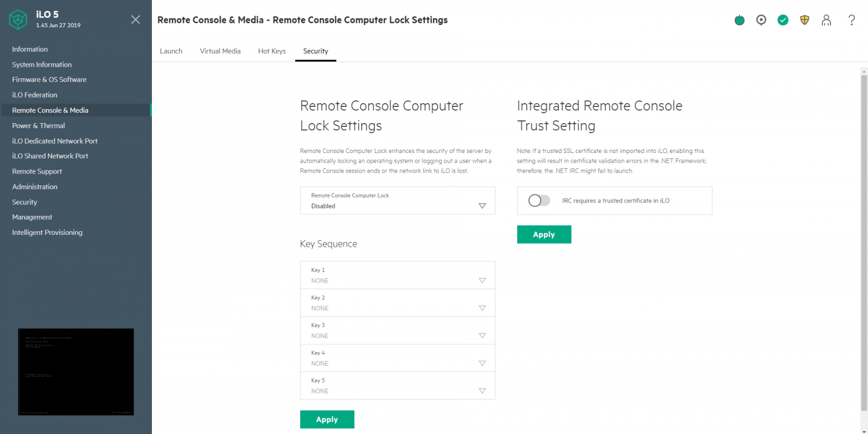Screen dimensions: 868x434
Task: Click the vertical page scrollbar
Action: coord(864,243)
